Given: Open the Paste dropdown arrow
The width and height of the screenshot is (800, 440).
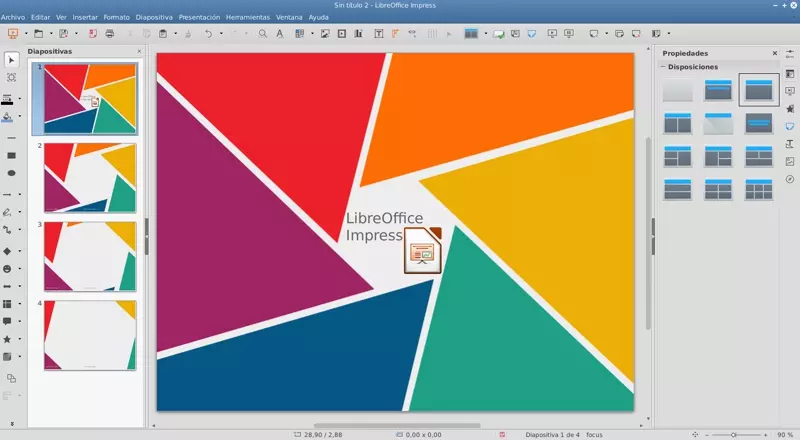Looking at the screenshot, I should (176, 34).
